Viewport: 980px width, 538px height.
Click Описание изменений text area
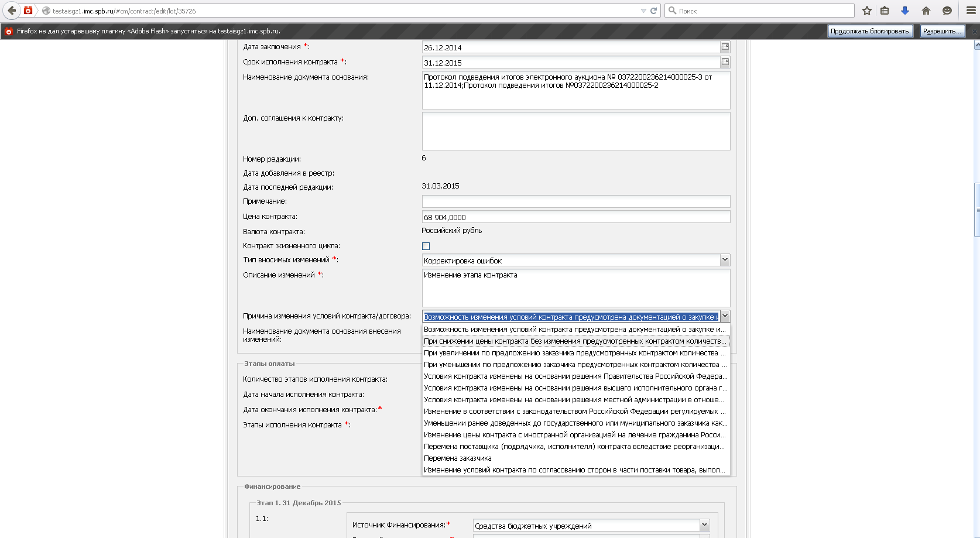point(576,287)
